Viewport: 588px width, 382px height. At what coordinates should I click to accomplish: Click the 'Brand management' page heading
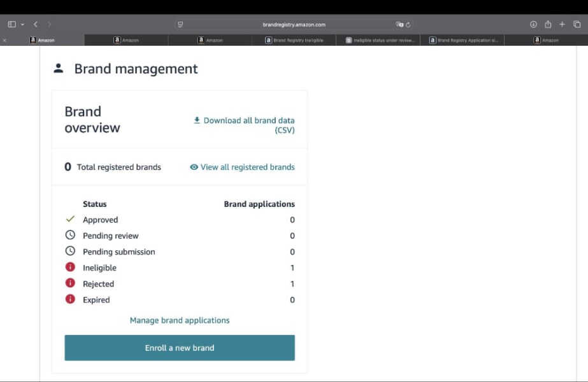pyautogui.click(x=136, y=69)
